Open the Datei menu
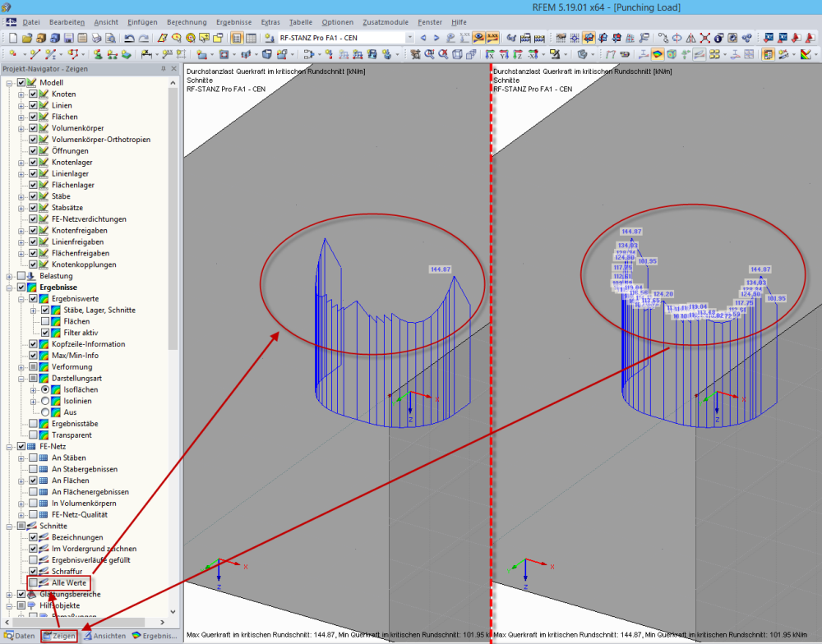Screen dimensions: 822x644 31,22
